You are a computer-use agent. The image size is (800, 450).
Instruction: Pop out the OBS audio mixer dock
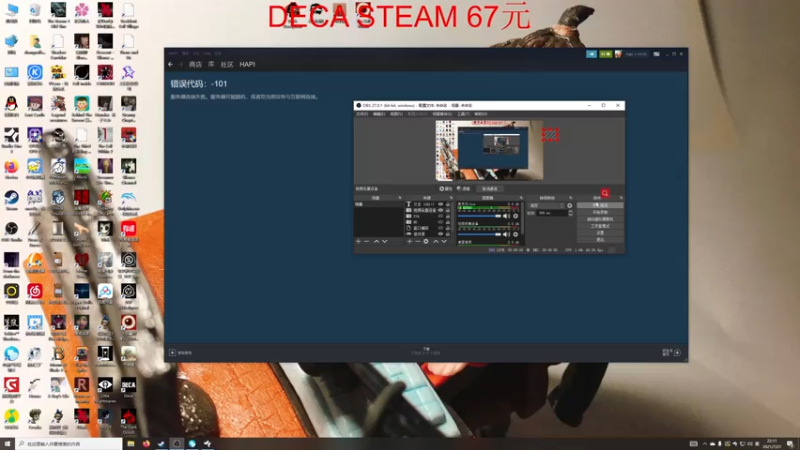point(521,198)
